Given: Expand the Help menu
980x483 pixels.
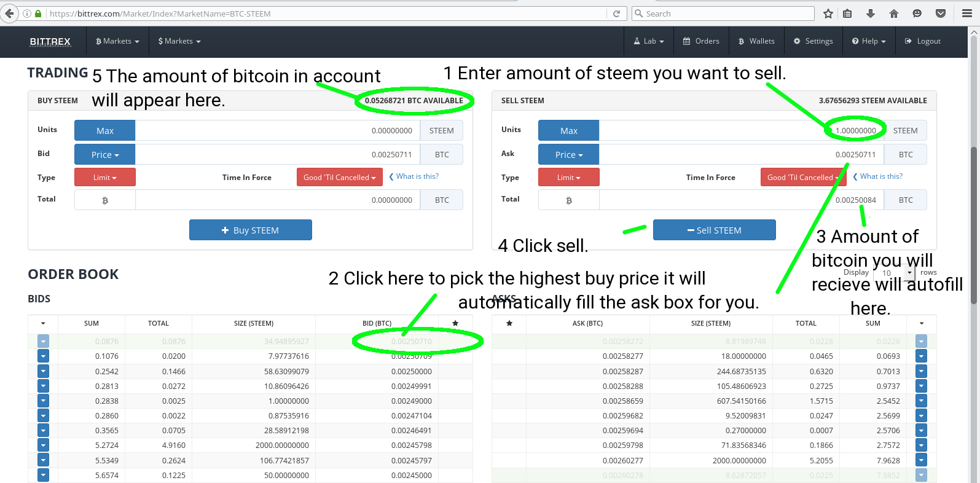Looking at the screenshot, I should [x=869, y=41].
